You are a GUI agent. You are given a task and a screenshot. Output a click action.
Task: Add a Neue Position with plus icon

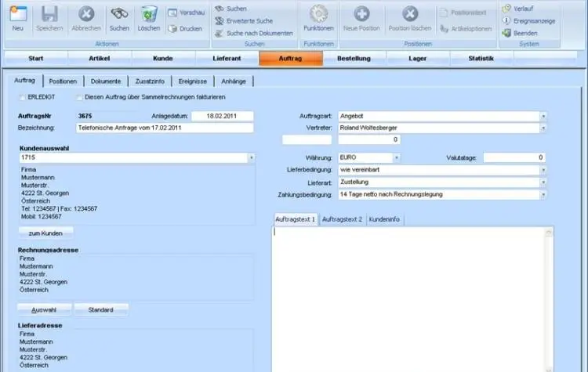[361, 13]
